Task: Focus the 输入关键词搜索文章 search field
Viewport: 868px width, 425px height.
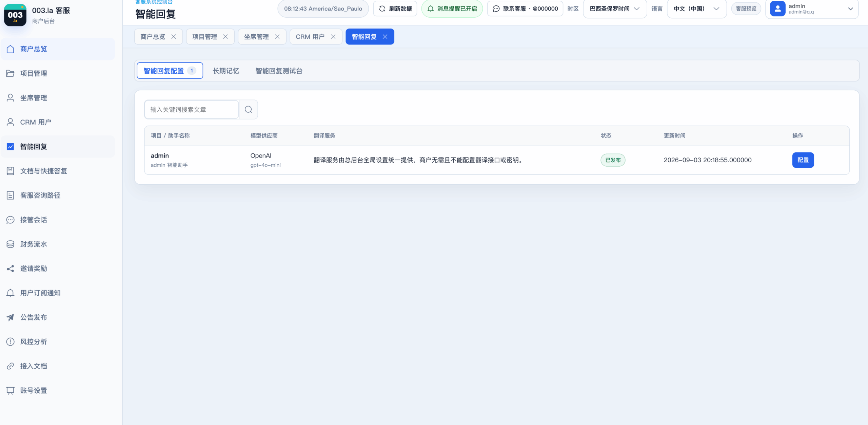Action: click(192, 110)
